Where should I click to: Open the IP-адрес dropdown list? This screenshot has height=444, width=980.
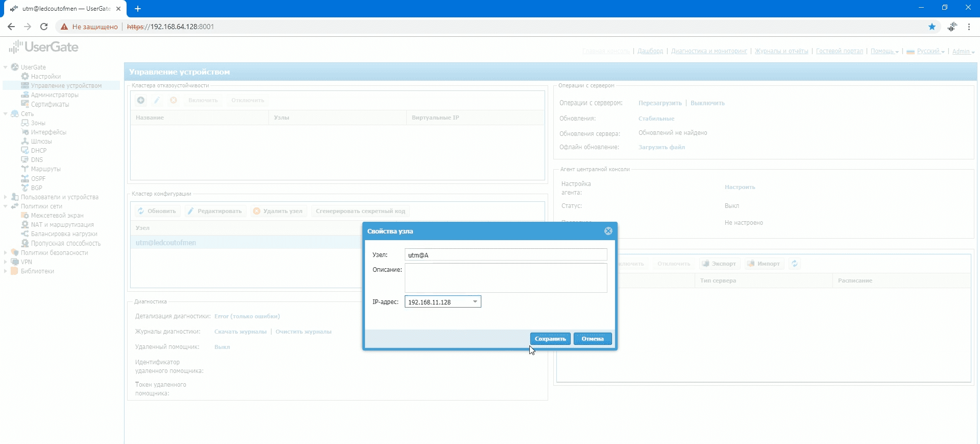[x=475, y=301]
